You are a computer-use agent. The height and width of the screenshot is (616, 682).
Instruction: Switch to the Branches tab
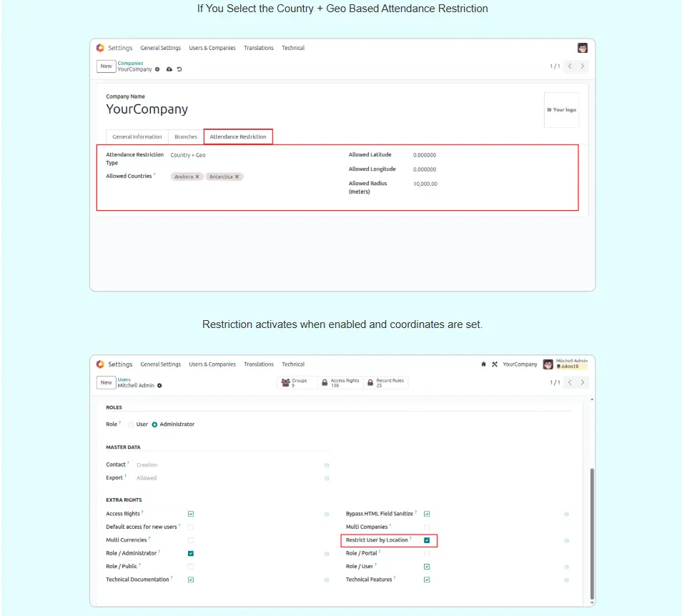click(x=186, y=136)
